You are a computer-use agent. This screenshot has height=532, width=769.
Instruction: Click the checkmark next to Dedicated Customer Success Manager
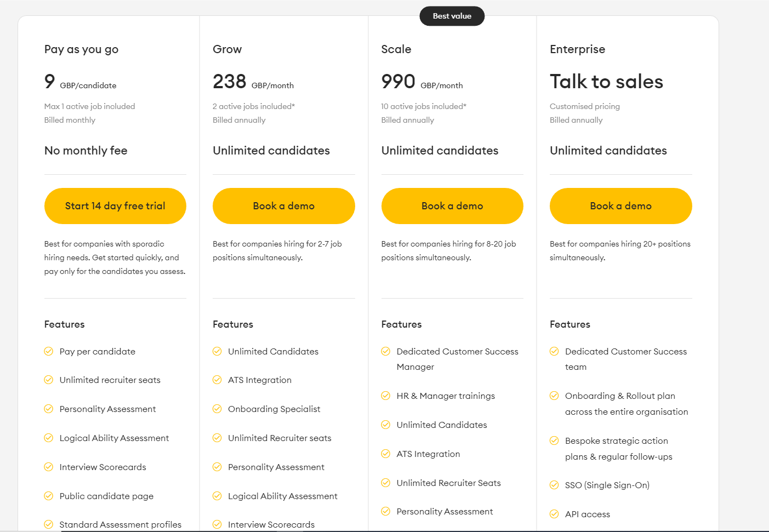(386, 351)
